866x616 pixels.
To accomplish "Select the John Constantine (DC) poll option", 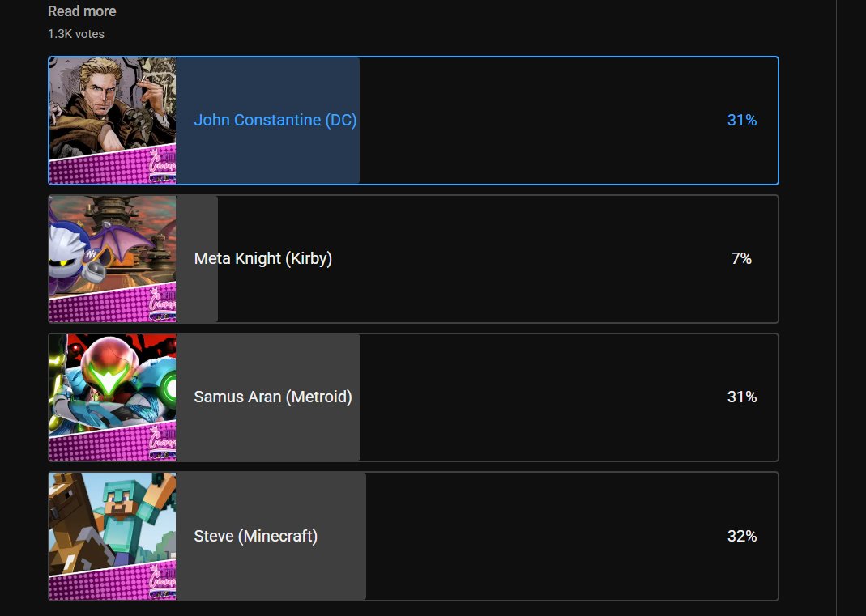I will (x=275, y=120).
